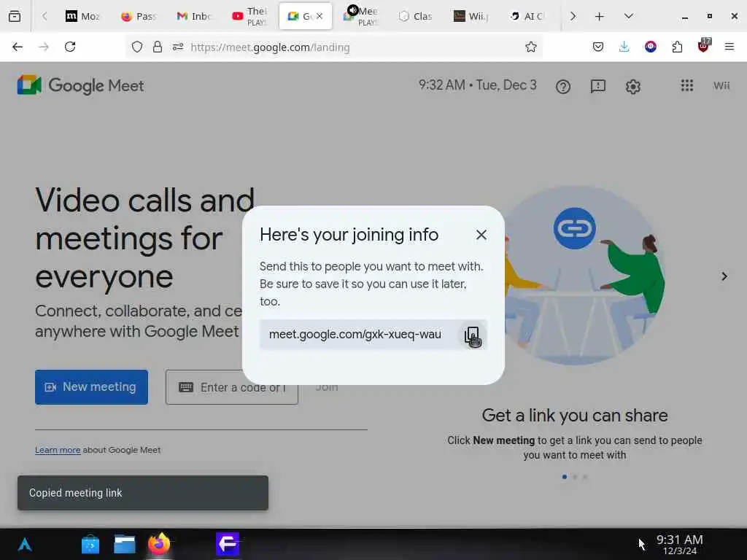747x560 pixels.
Task: Save page to Pocket
Action: tap(598, 47)
